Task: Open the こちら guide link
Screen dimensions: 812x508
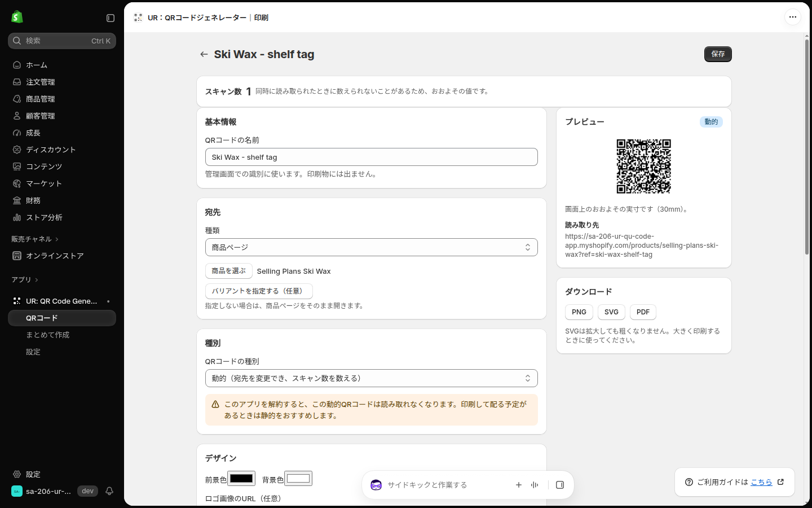Action: (761, 482)
